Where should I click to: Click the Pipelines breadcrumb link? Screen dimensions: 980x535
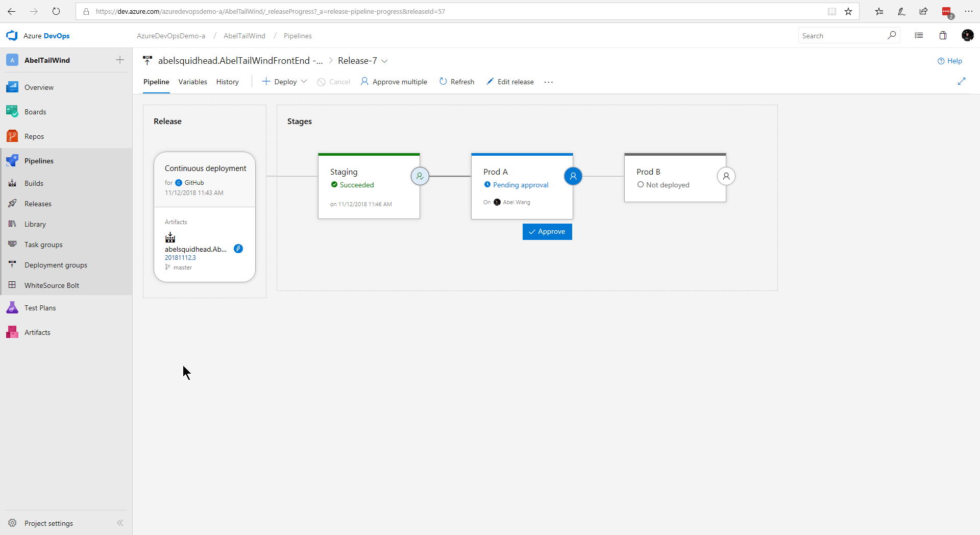[x=298, y=36]
